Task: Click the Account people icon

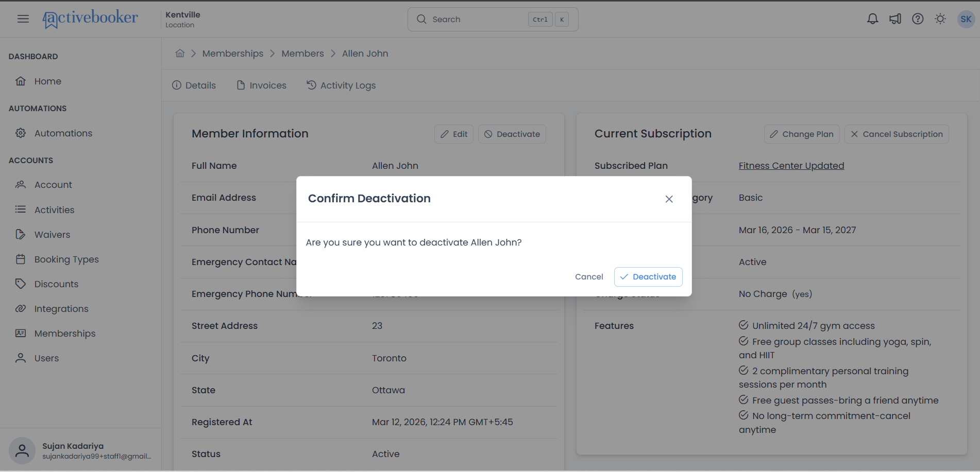Action: pyautogui.click(x=21, y=185)
